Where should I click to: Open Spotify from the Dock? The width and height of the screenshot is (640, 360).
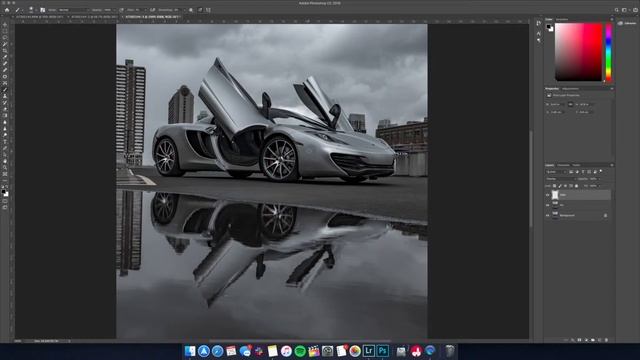point(300,351)
